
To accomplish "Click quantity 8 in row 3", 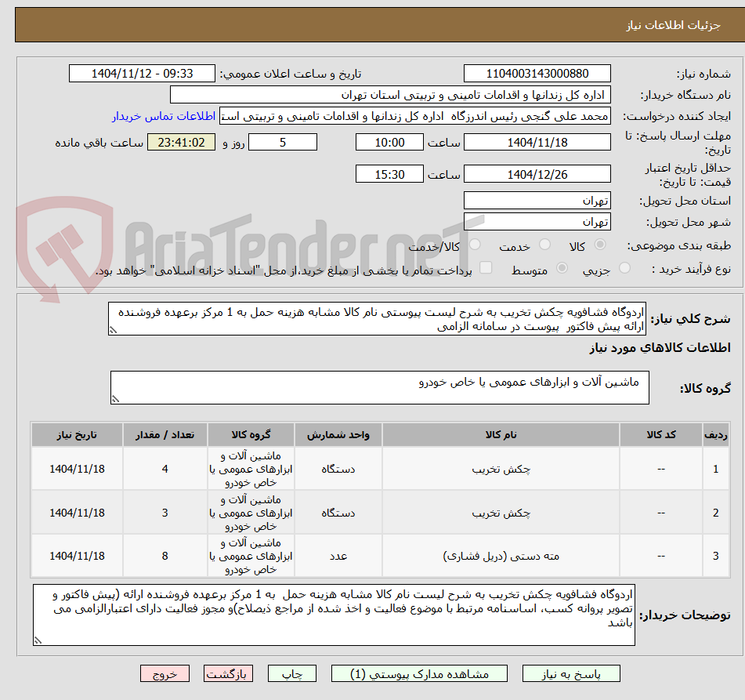I will click(165, 556).
